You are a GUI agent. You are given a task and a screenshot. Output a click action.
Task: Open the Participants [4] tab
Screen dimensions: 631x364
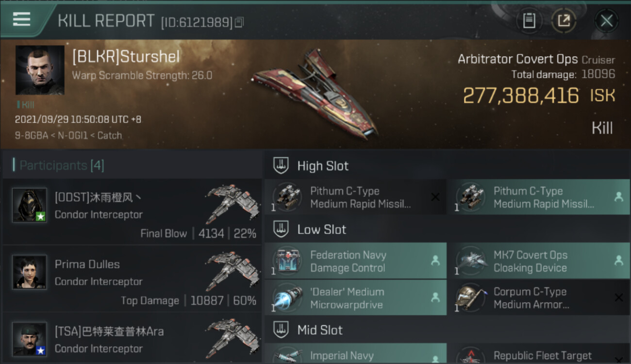tap(62, 165)
